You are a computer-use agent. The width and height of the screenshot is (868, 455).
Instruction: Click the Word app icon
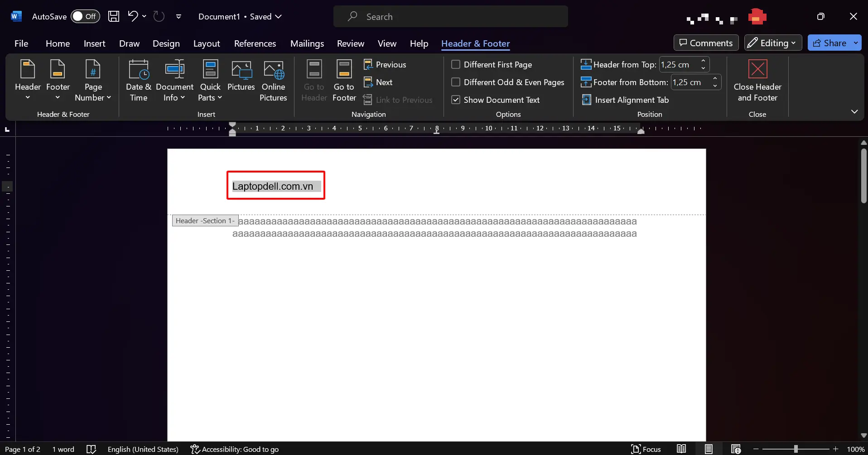(x=16, y=17)
